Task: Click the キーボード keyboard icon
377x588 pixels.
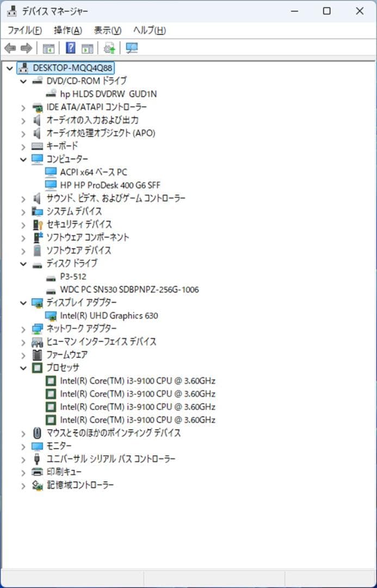Action: coord(37,146)
